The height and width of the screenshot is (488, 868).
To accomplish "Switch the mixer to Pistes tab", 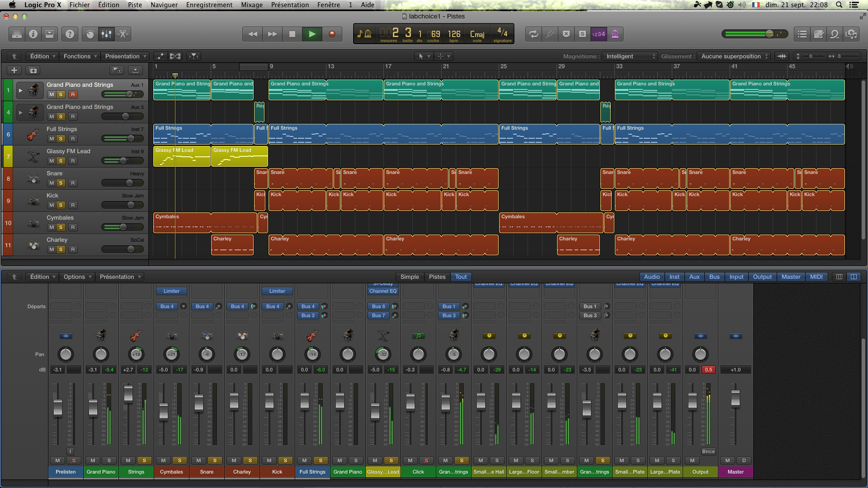I will pos(437,277).
